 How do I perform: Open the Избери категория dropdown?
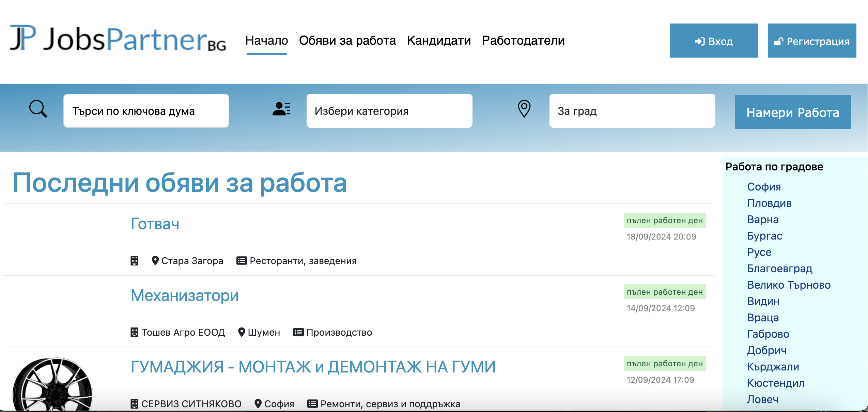pyautogui.click(x=389, y=111)
